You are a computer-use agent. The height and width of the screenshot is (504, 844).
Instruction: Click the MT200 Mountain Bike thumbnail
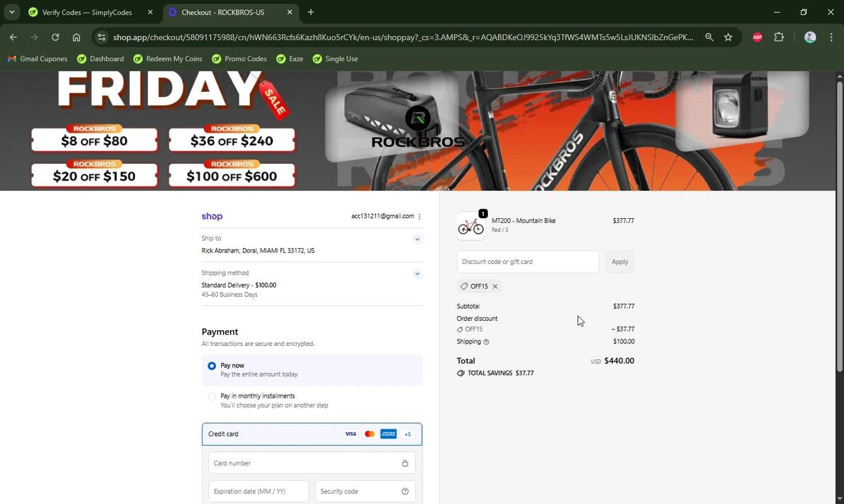click(x=471, y=226)
